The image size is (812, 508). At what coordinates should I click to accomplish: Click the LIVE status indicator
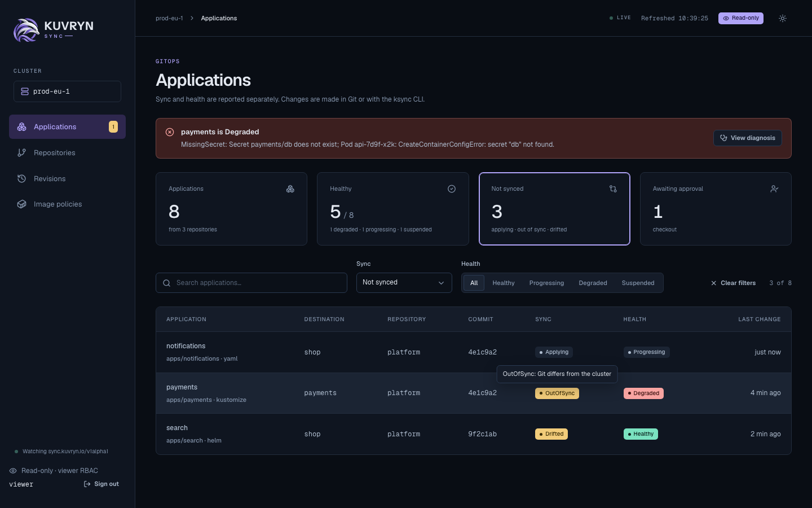tap(620, 18)
